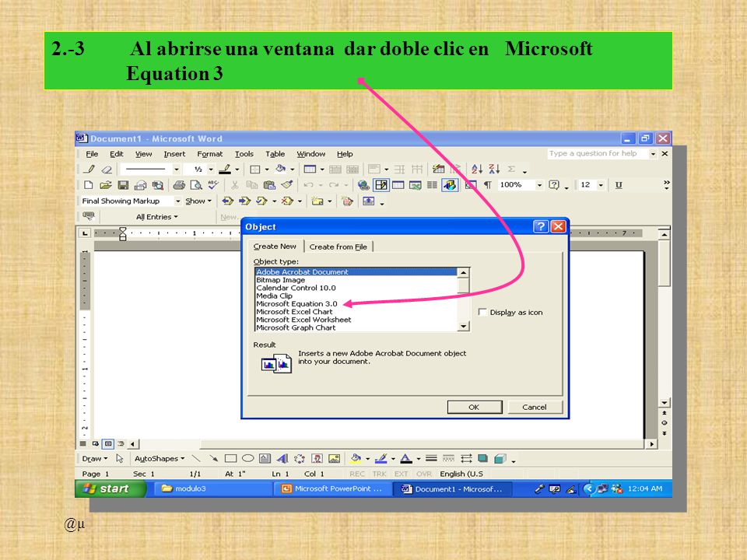This screenshot has height=560, width=747.
Task: Select the Arrow drawing tool
Action: [213, 459]
